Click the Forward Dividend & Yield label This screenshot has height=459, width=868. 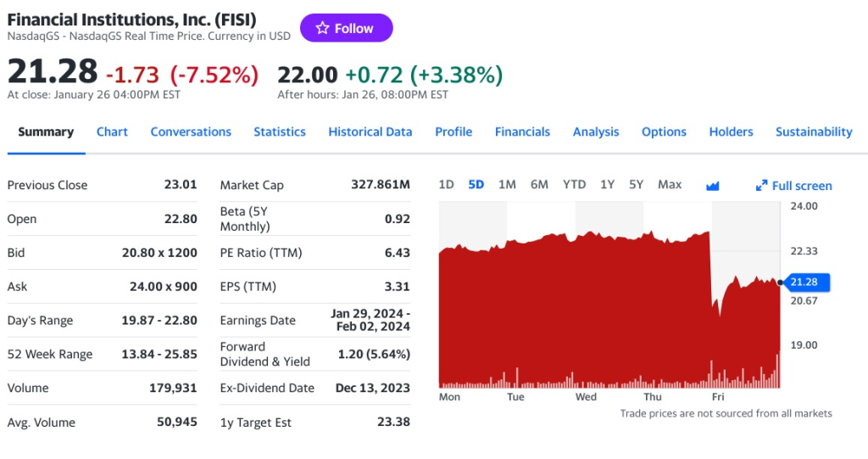pyautogui.click(x=265, y=355)
